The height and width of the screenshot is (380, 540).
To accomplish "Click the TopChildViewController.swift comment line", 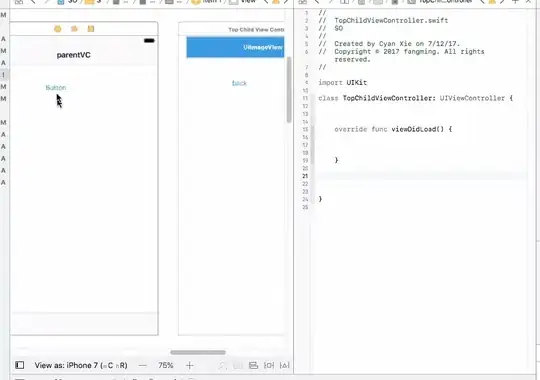I will (384, 20).
